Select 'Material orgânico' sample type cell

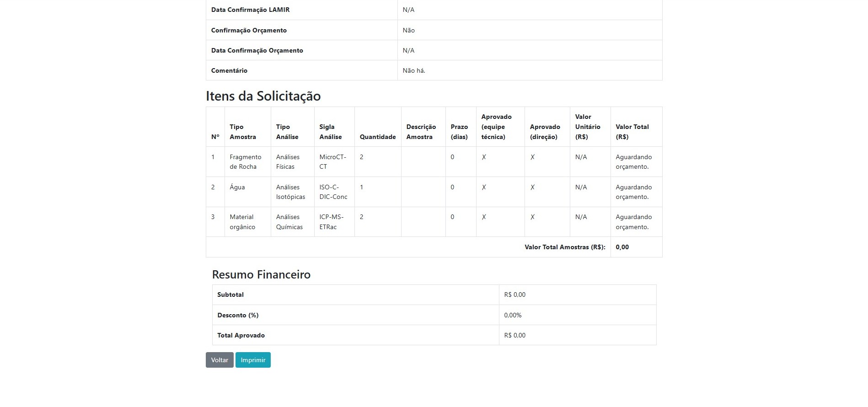point(247,222)
